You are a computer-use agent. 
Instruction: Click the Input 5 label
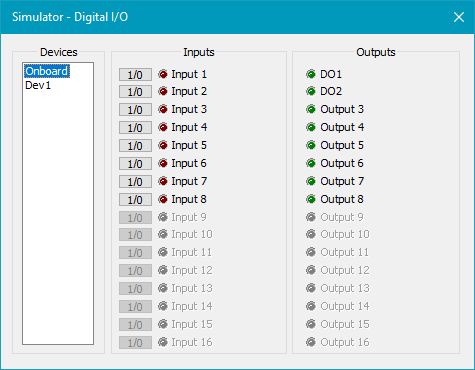click(x=189, y=145)
